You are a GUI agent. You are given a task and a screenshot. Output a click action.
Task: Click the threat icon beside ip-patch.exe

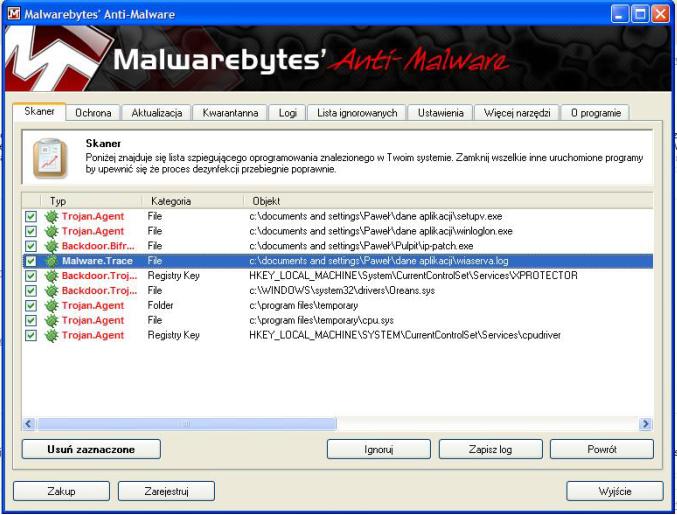coord(51,246)
